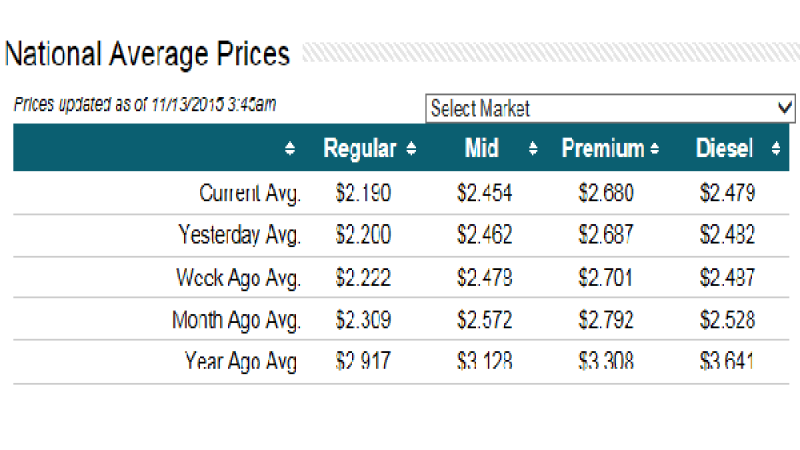This screenshot has width=800, height=450.
Task: Click the National Average Prices heading
Action: point(147,54)
